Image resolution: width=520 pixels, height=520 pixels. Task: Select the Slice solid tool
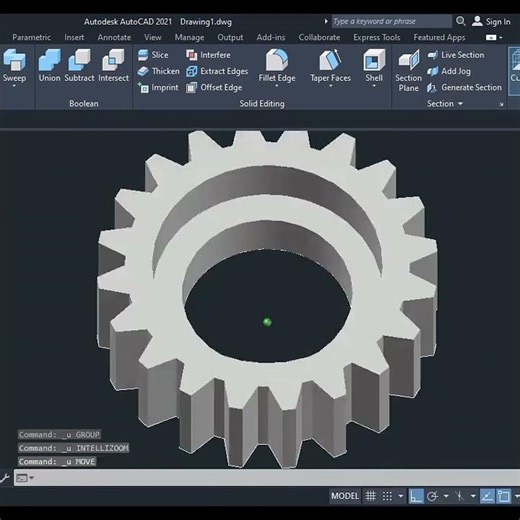coord(153,55)
